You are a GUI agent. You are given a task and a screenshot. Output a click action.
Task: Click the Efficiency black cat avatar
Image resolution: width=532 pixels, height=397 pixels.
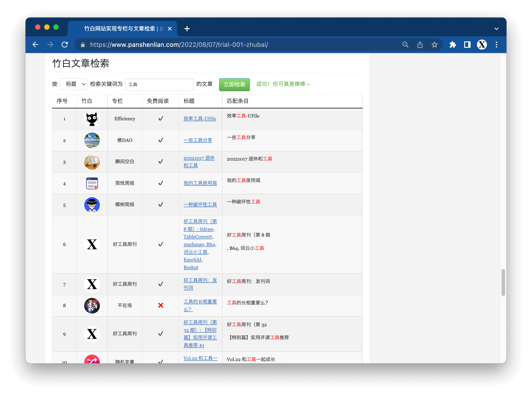92,119
